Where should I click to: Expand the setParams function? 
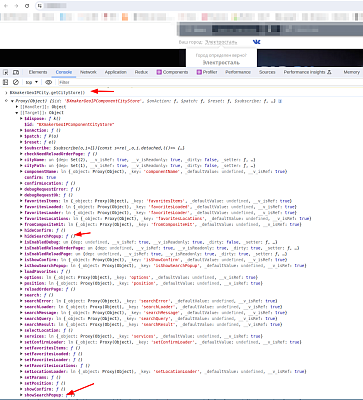[22, 377]
